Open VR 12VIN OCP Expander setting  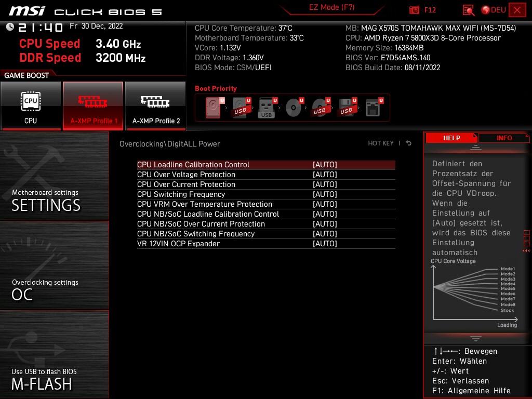[x=266, y=243]
